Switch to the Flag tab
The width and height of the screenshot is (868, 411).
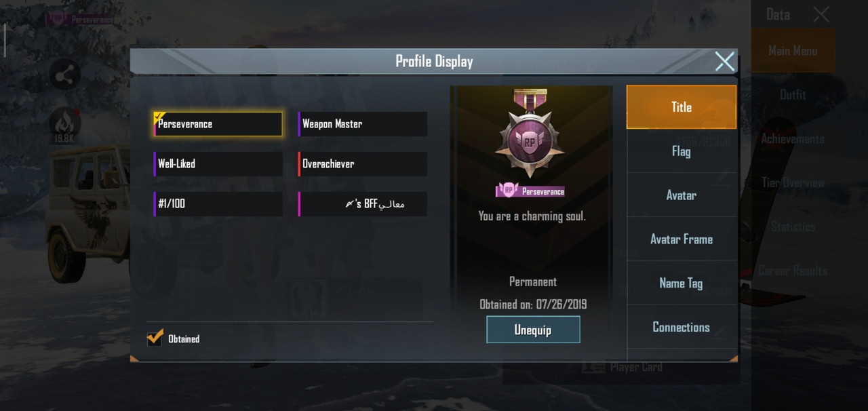point(682,151)
